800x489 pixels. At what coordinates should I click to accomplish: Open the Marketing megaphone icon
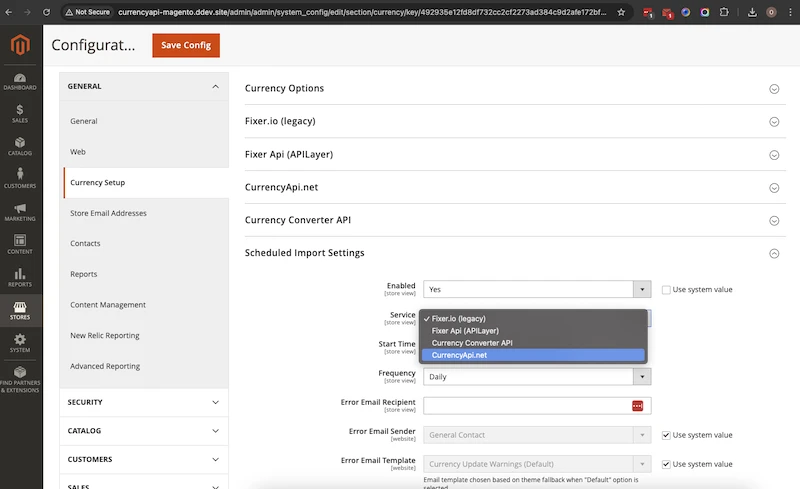click(x=20, y=211)
